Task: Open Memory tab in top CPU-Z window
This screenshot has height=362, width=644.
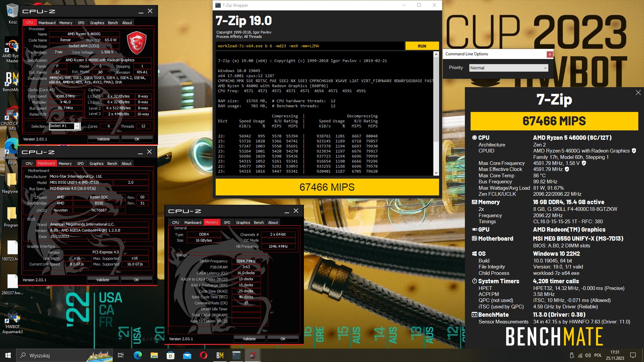Action: coord(66,23)
